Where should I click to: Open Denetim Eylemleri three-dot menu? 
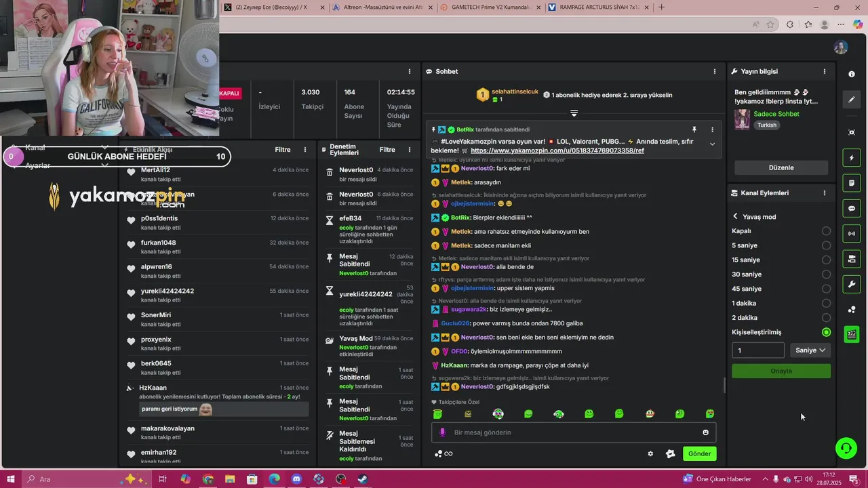click(x=409, y=150)
